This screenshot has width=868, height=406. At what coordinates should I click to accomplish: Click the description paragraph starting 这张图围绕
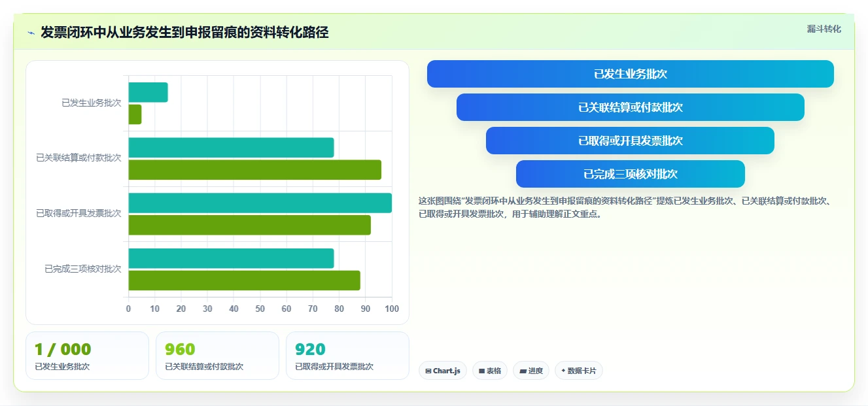point(625,207)
